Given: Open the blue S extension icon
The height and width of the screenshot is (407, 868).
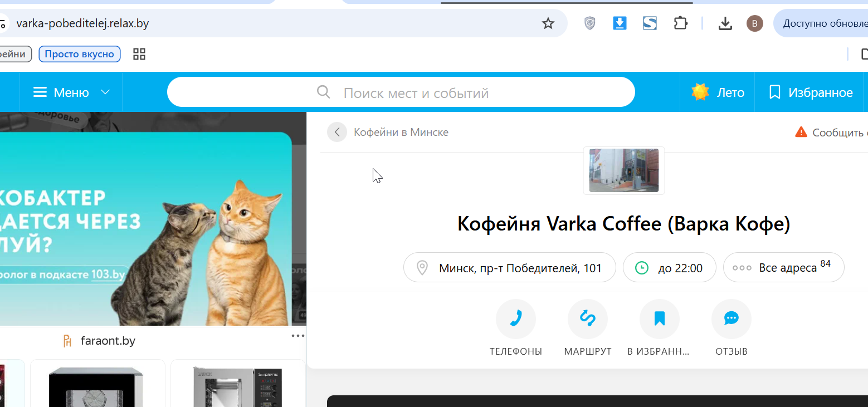Looking at the screenshot, I should (650, 23).
